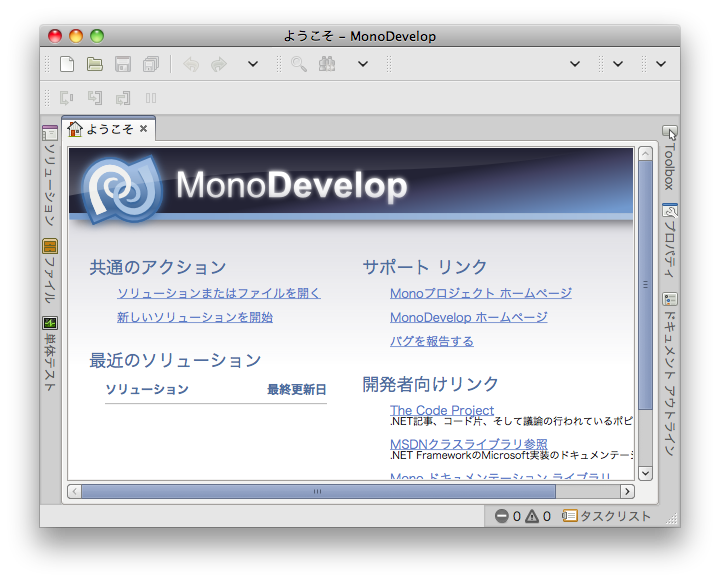Click the vertical scrollbar thumb

click(x=645, y=285)
